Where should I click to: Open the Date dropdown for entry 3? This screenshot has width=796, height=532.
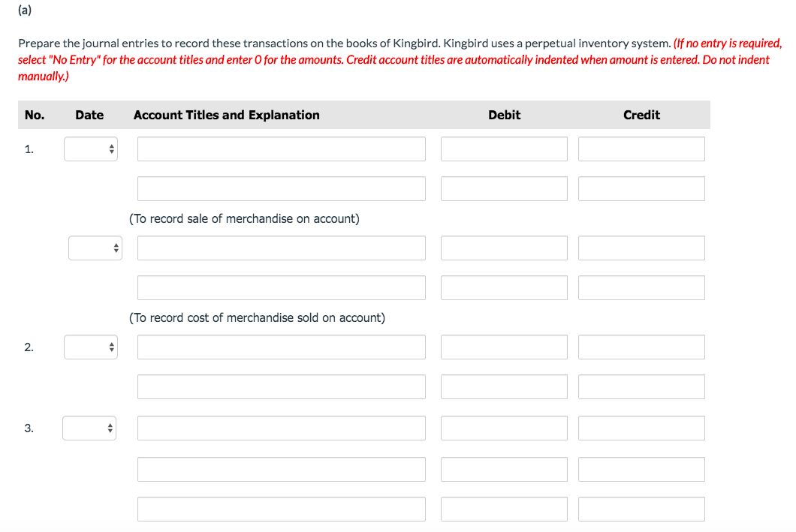click(x=89, y=428)
